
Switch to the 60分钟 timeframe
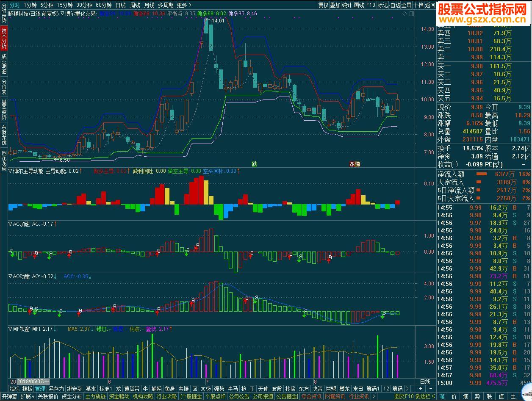click(x=104, y=5)
